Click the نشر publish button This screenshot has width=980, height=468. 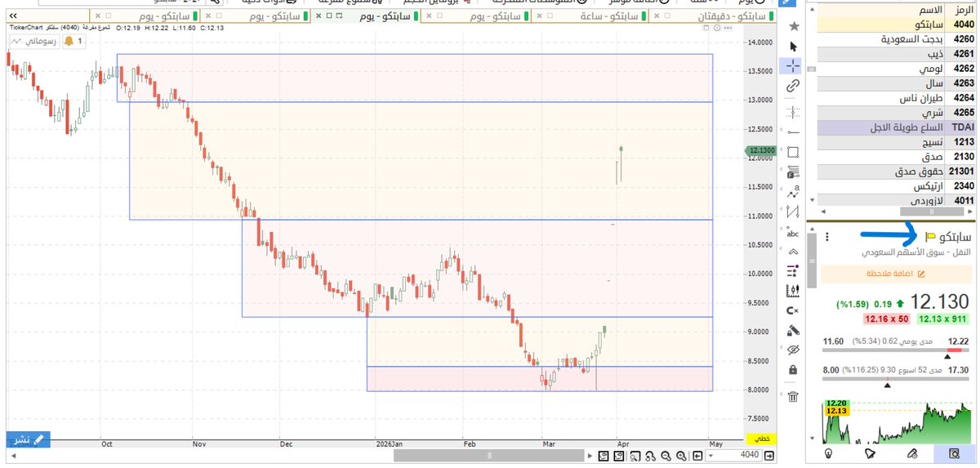point(29,439)
